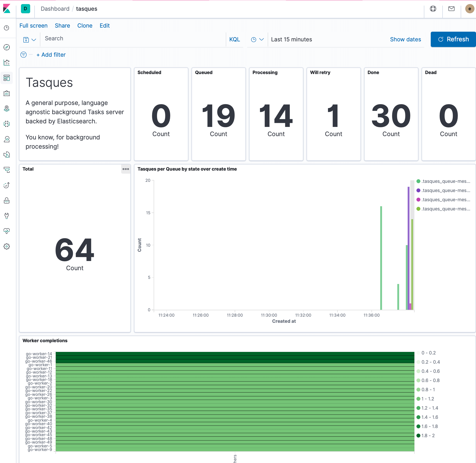Screen dimensions: 476x463
Task: Open APM icon in sidebar
Action: 7,170
